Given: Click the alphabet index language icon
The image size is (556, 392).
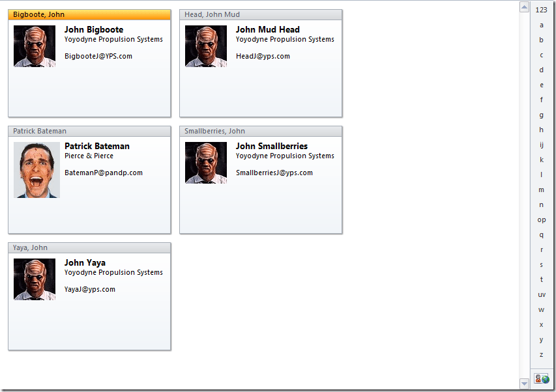Looking at the screenshot, I should [542, 378].
